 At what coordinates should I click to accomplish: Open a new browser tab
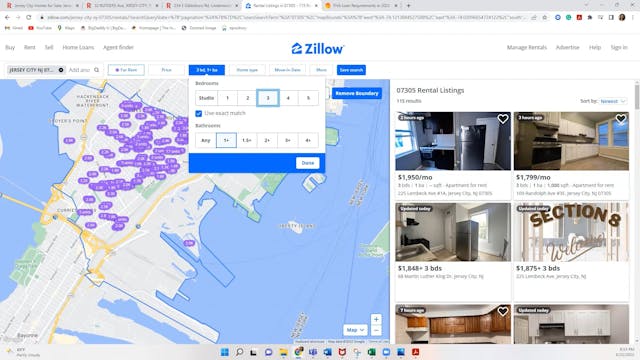pyautogui.click(x=408, y=6)
